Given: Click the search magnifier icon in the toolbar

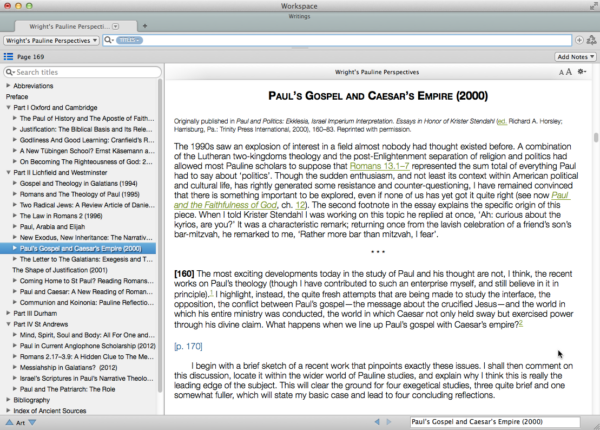Looking at the screenshot, I should coord(109,40).
